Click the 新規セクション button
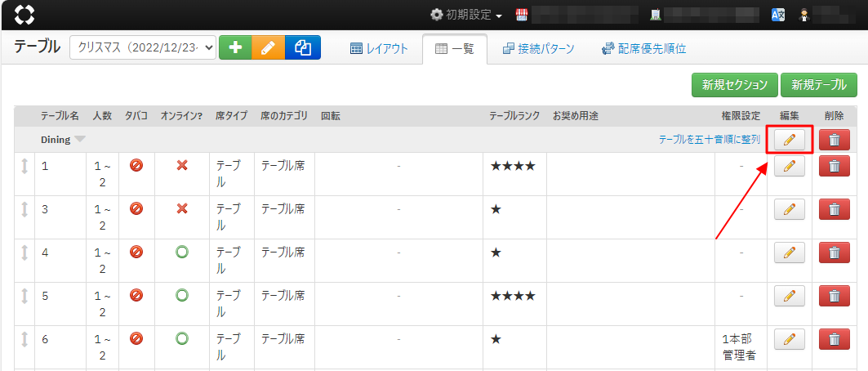The height and width of the screenshot is (371, 868). (734, 85)
